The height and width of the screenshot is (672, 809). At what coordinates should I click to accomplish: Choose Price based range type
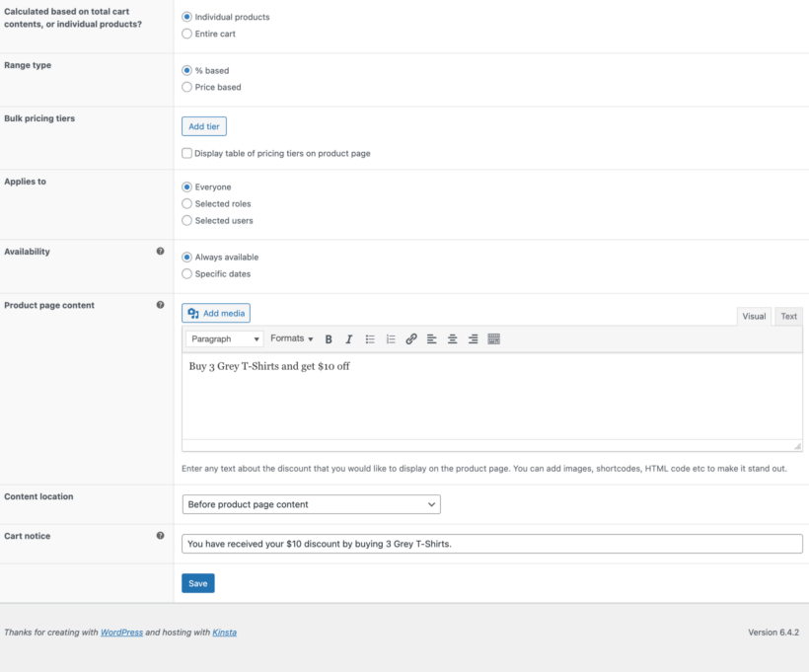click(x=186, y=87)
